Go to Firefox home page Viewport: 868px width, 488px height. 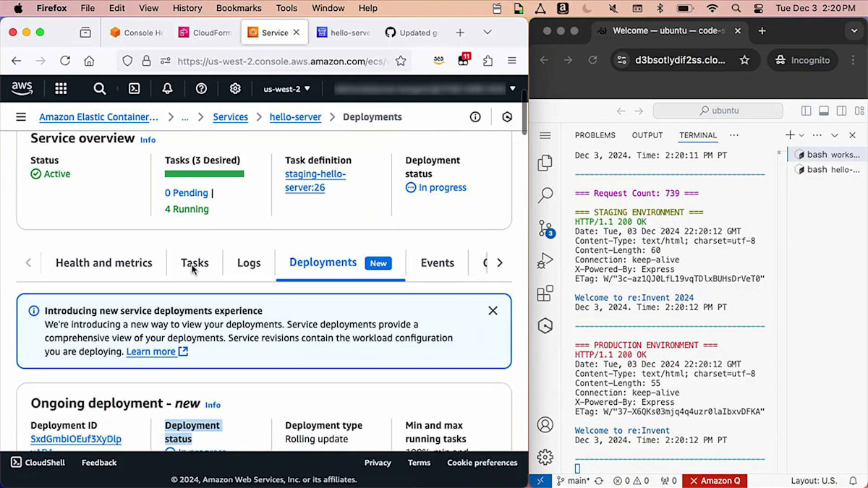pyautogui.click(x=89, y=61)
